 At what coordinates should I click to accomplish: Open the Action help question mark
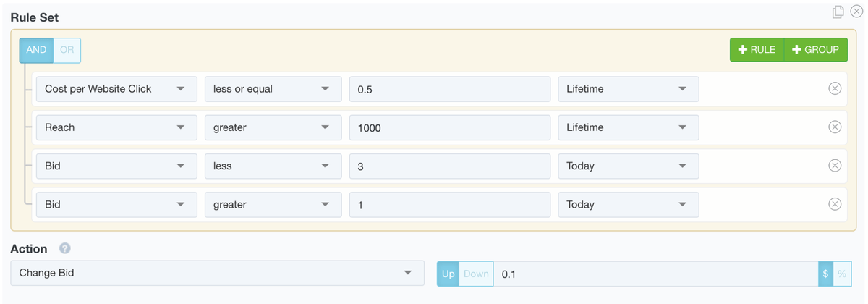[x=65, y=248]
